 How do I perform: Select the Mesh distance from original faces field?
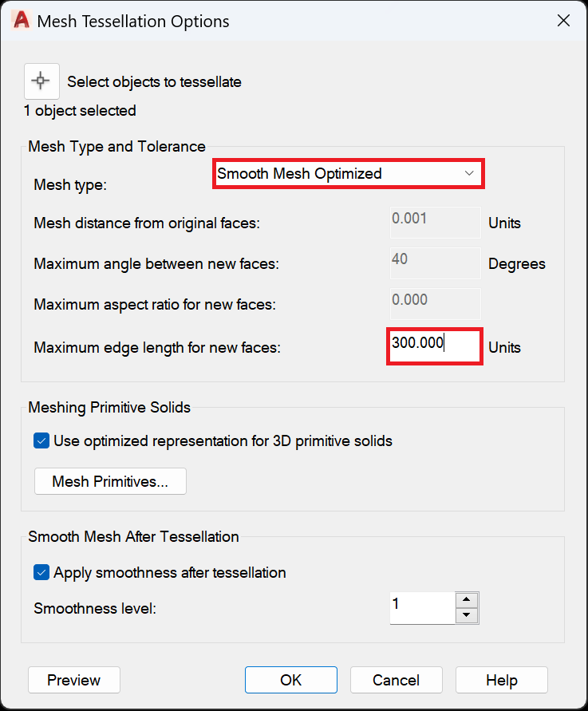pos(435,223)
